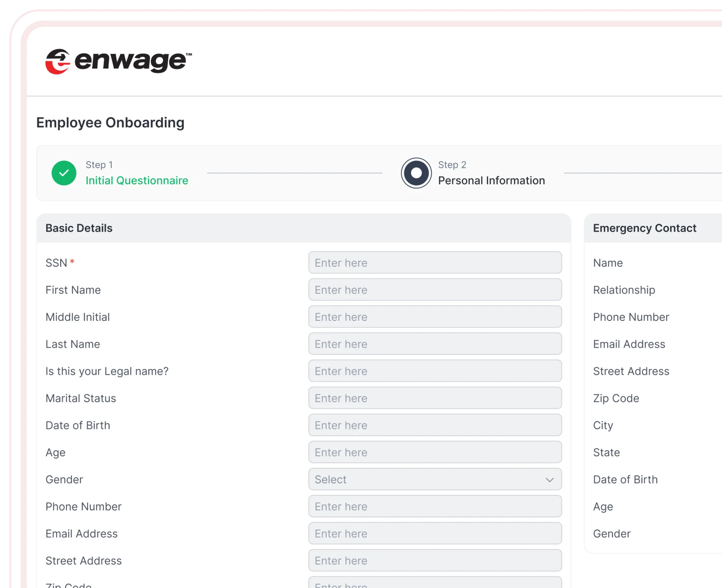This screenshot has width=722, height=588.
Task: Click the SSN input field
Action: click(x=435, y=263)
